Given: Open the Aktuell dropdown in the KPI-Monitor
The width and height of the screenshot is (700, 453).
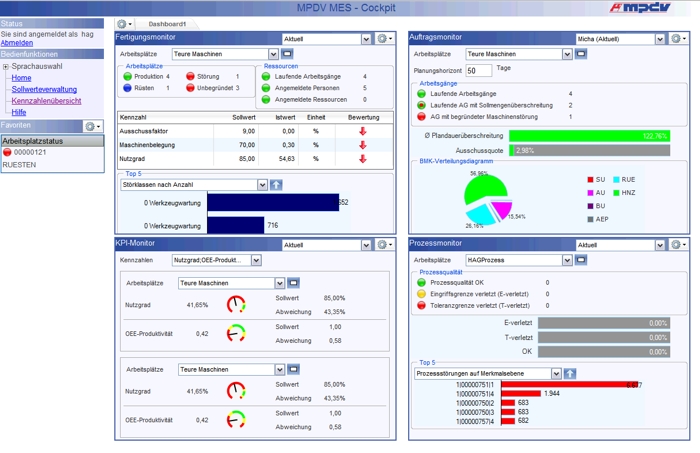Looking at the screenshot, I should [366, 245].
